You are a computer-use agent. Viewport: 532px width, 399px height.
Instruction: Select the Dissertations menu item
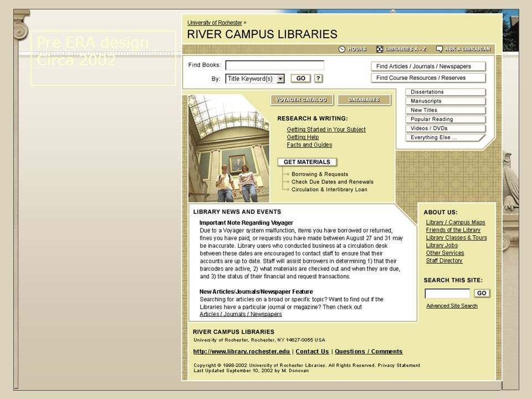coord(446,92)
